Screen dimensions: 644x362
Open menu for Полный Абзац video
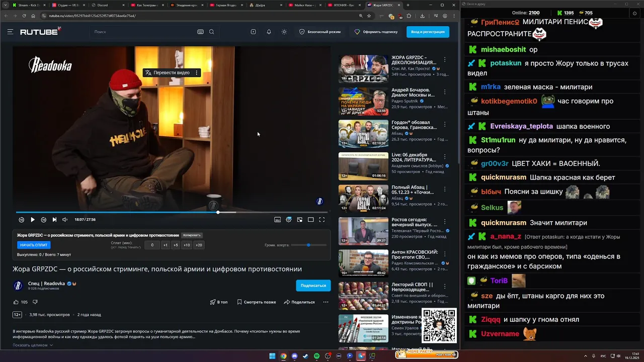point(445,189)
